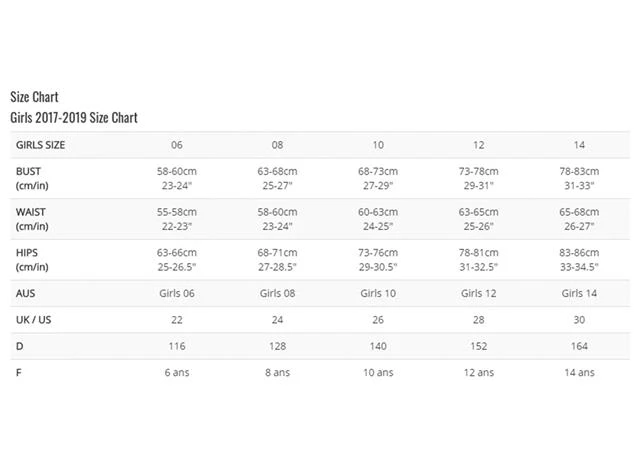Select the HIPS (cm/in) row label
Viewport: 635px width, 476px height.
pos(30,259)
